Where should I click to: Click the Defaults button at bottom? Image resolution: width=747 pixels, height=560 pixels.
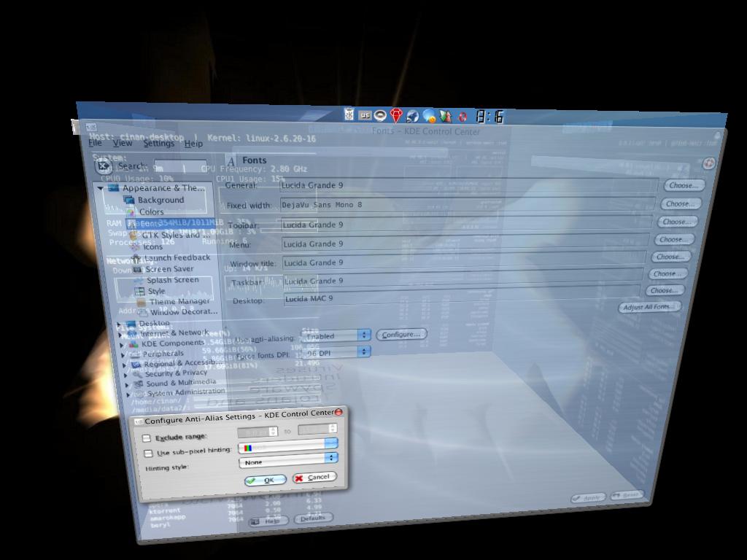point(313,518)
